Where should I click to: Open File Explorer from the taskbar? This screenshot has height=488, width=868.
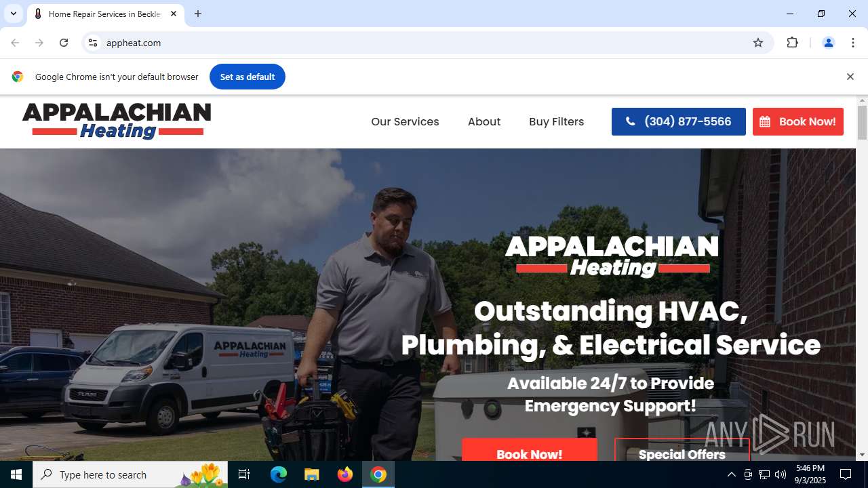click(x=311, y=474)
